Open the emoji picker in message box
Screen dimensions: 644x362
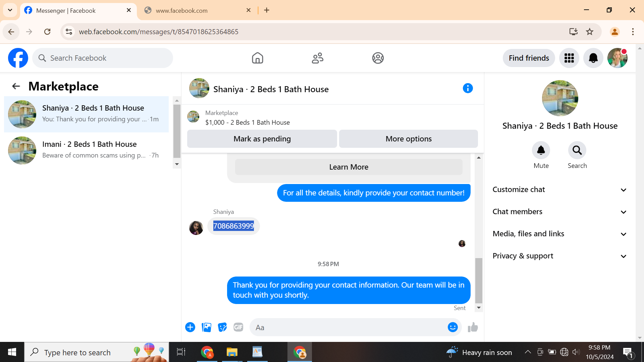452,327
